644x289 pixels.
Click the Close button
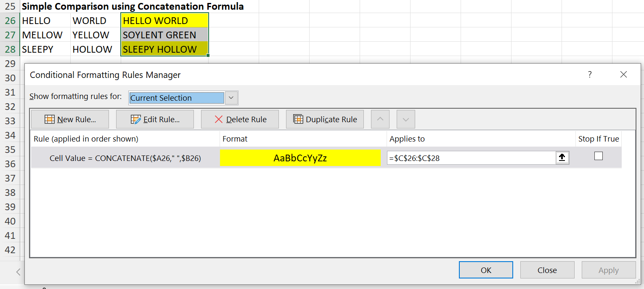[x=547, y=270]
